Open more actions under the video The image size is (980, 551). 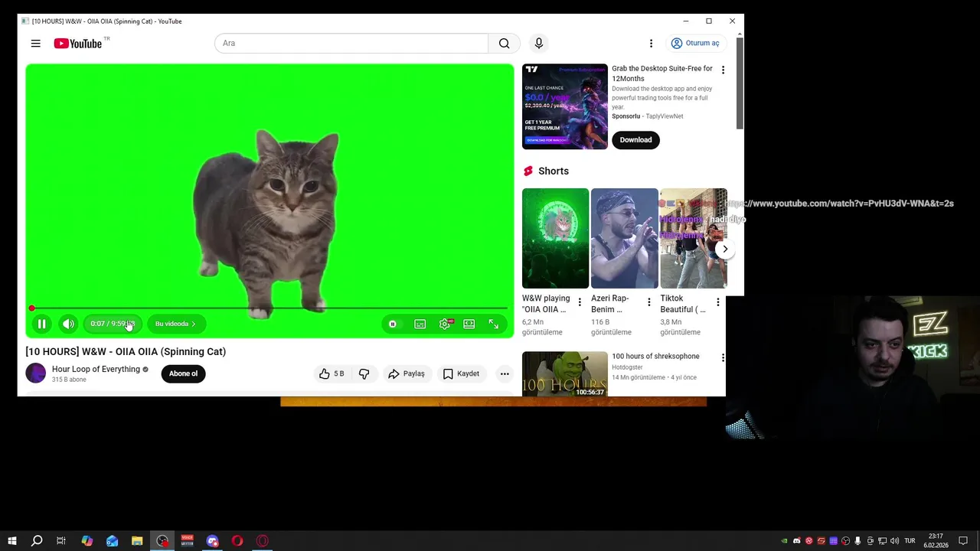pos(505,373)
